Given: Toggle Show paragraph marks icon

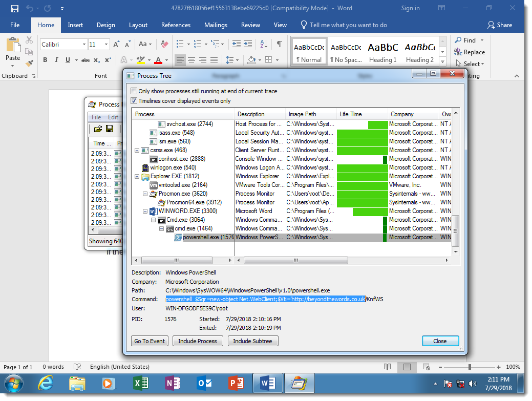Looking at the screenshot, I should [x=279, y=44].
